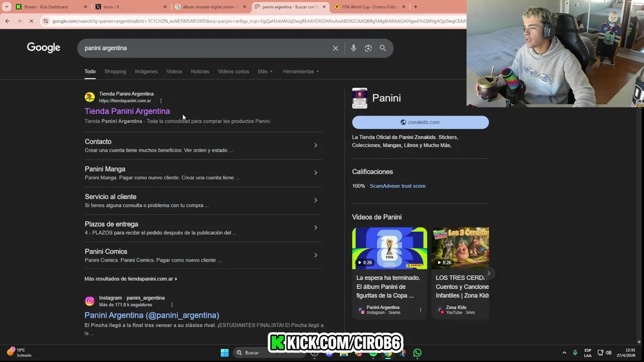Close the Stream - Kick Dashboard tab
The image size is (644, 362).
coord(85,7)
